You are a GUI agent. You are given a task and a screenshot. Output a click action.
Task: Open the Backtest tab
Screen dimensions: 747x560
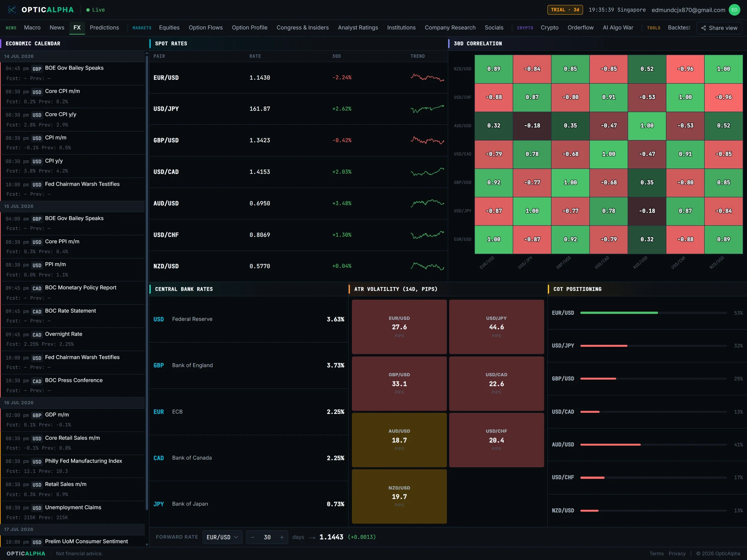(679, 27)
